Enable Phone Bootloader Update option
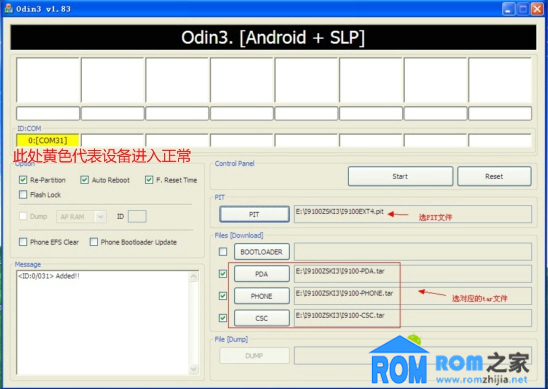 (x=94, y=242)
